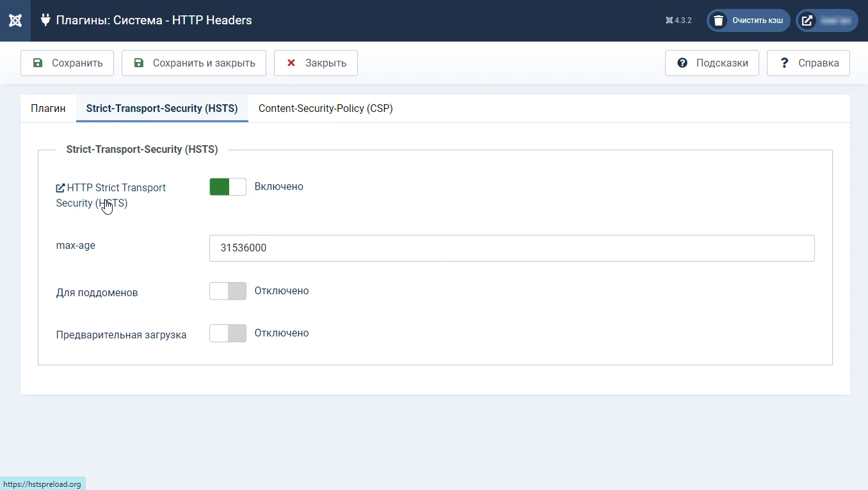Open HTTP Strict Transport Security (HSTS) link
The width and height of the screenshot is (868, 490).
(x=111, y=195)
